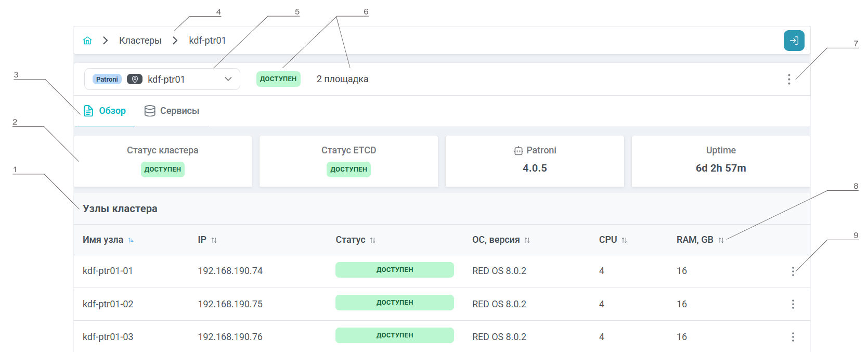Screen dimensions: 868x352
Task: Click the ДОСТУПЕН badge beside 2 площадка
Action: [x=278, y=79]
